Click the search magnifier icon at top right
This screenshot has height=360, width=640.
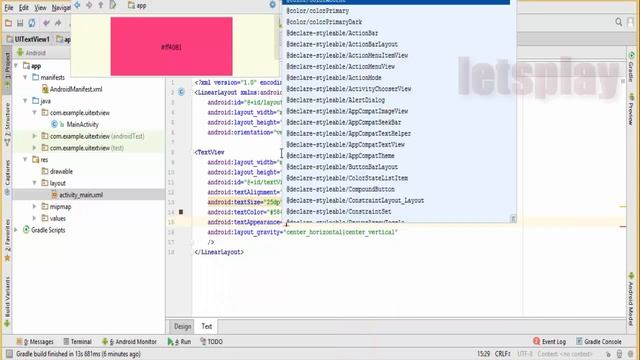[618, 22]
